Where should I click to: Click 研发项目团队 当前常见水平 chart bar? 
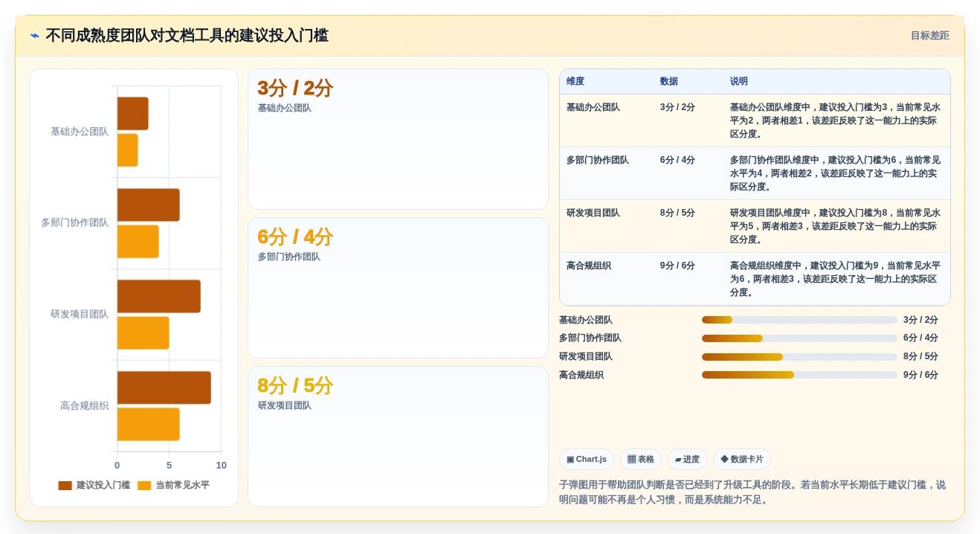(x=144, y=332)
